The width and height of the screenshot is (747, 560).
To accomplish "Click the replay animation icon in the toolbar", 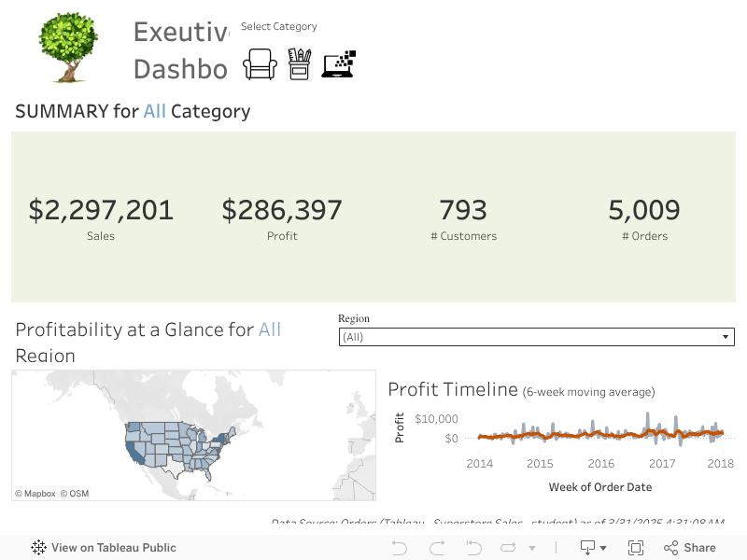I will click(x=507, y=547).
